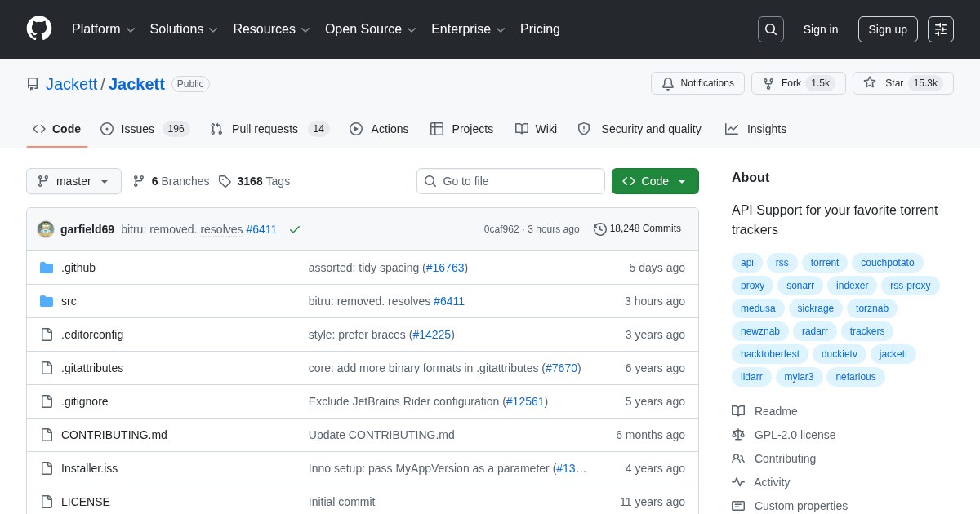
Task: Open the Jackett owner link
Action: [x=71, y=84]
